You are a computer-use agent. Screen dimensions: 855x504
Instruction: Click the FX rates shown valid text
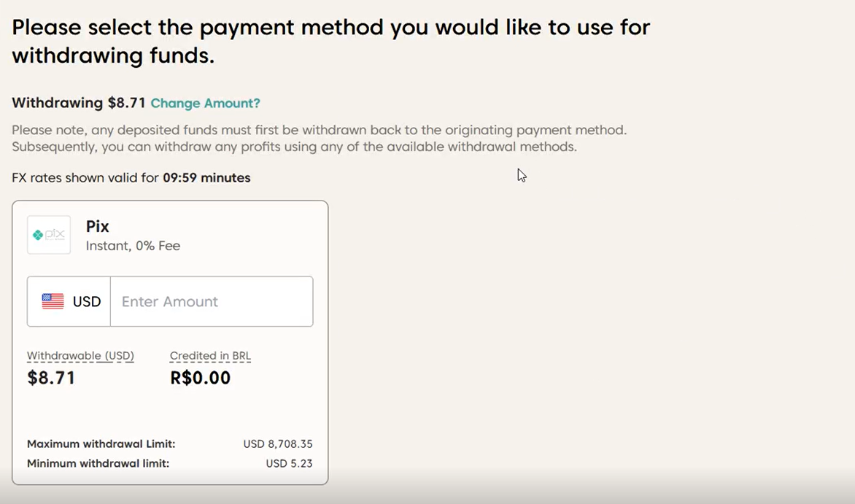coord(86,178)
